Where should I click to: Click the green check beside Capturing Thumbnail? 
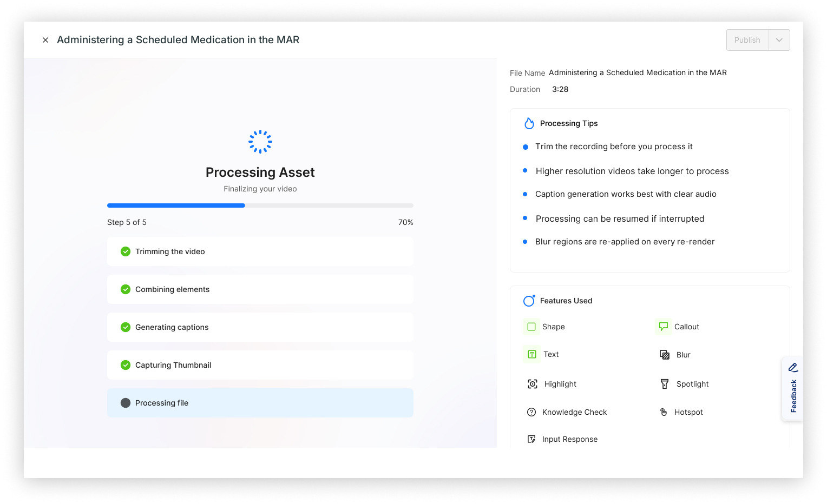[126, 365]
